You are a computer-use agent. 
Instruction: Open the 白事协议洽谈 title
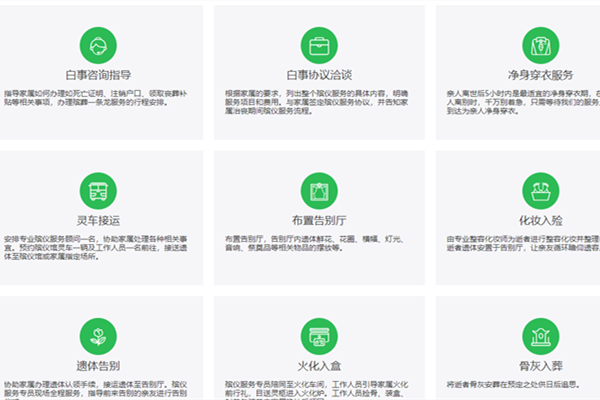pyautogui.click(x=319, y=75)
